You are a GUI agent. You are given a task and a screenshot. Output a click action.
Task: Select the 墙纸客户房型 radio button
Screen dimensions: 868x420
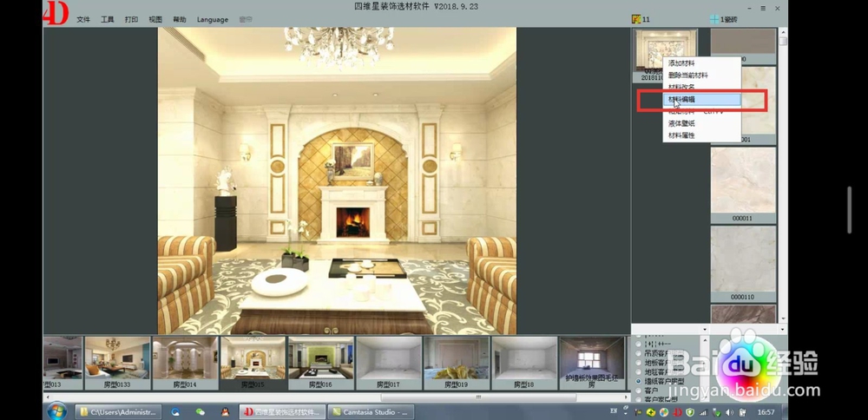pyautogui.click(x=639, y=381)
